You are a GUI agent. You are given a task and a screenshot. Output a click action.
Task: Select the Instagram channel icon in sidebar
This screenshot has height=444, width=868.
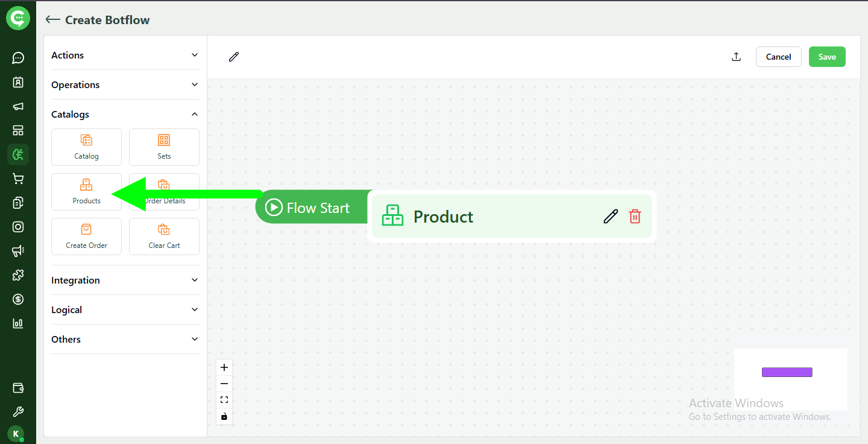(18, 227)
